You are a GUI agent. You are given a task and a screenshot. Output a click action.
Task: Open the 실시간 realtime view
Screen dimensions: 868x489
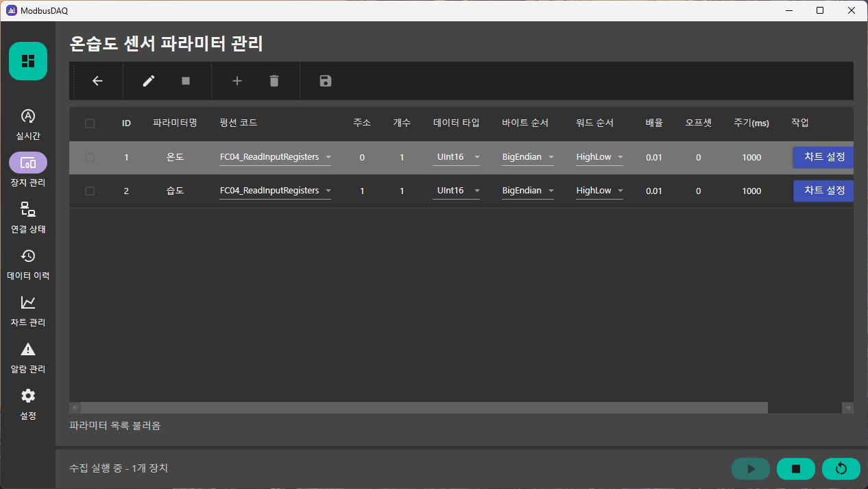tap(28, 124)
